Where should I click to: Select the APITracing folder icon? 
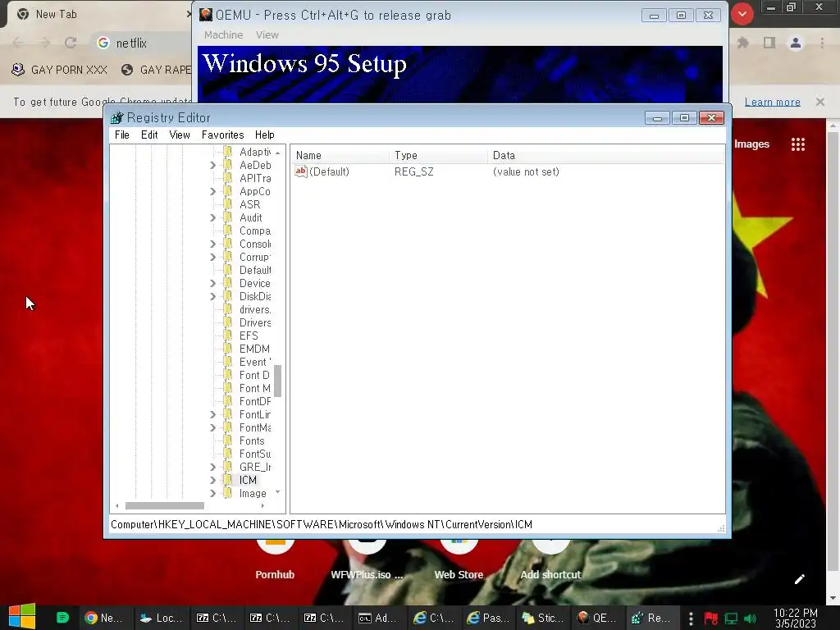coord(228,178)
